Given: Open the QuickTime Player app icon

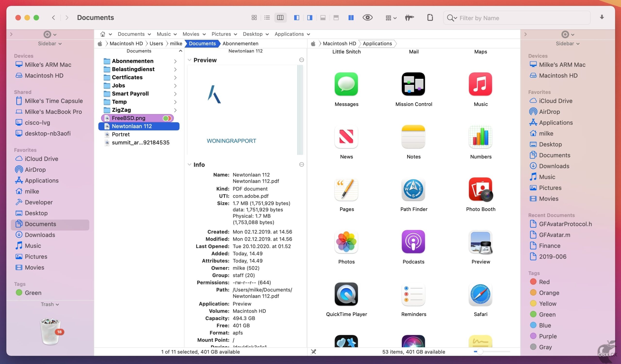Looking at the screenshot, I should (x=346, y=294).
